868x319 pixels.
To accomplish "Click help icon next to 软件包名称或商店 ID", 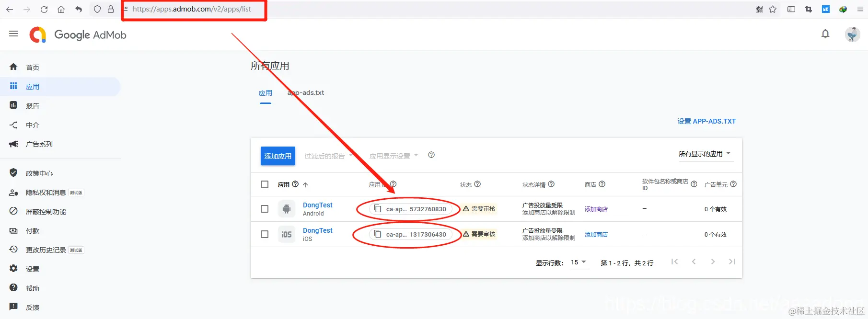I will click(x=694, y=184).
